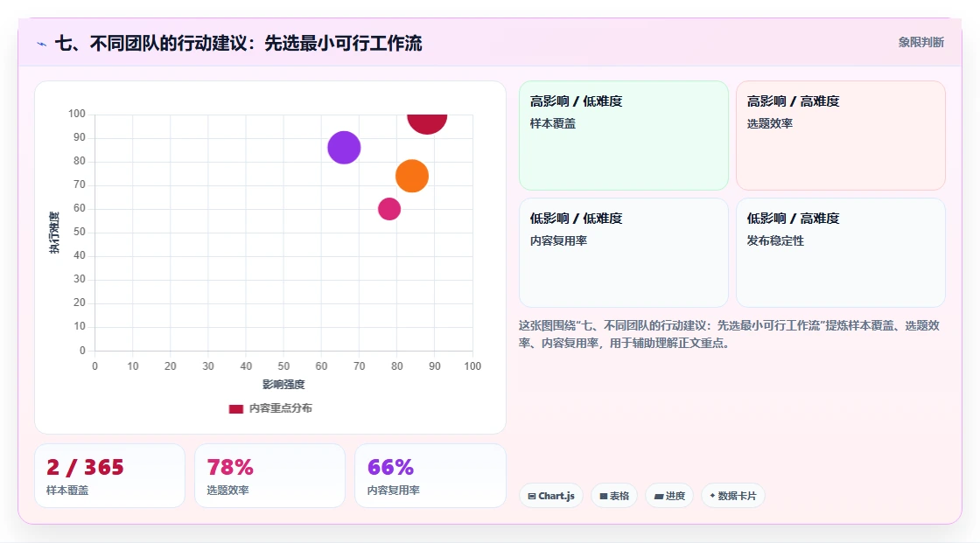This screenshot has width=980, height=543.
Task: Click the 内容复用率 text in the 低影响 / 低难度 card
Action: 558,240
